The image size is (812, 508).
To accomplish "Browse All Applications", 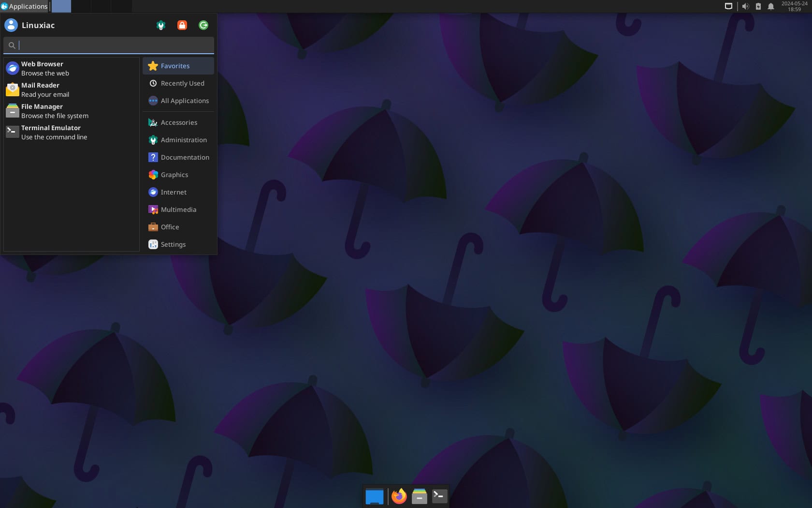I will pos(185,101).
